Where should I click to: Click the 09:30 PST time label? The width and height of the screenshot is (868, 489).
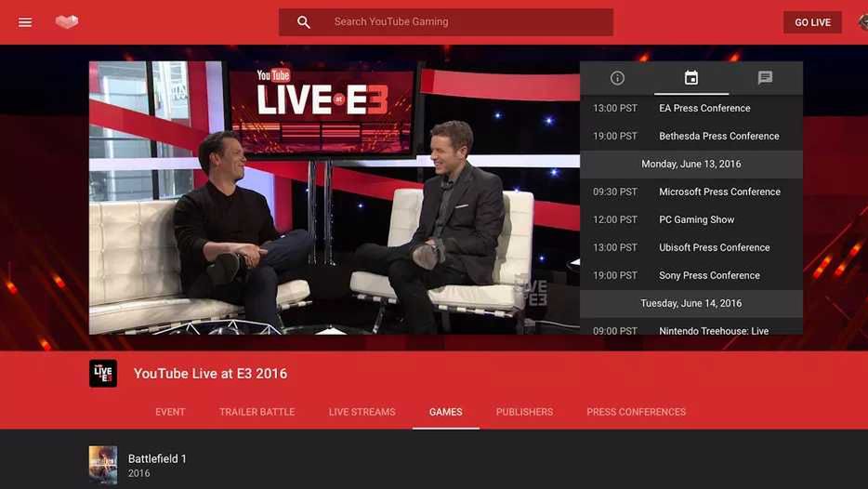(615, 192)
